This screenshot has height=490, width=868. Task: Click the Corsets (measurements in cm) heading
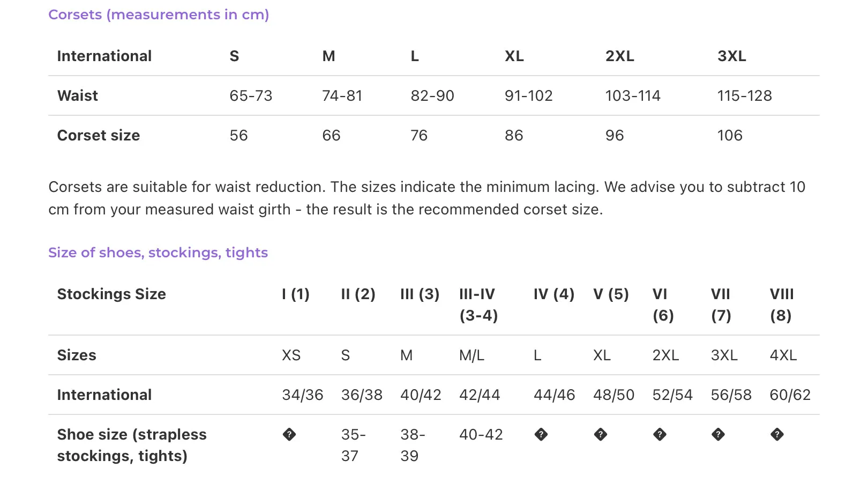coord(159,14)
